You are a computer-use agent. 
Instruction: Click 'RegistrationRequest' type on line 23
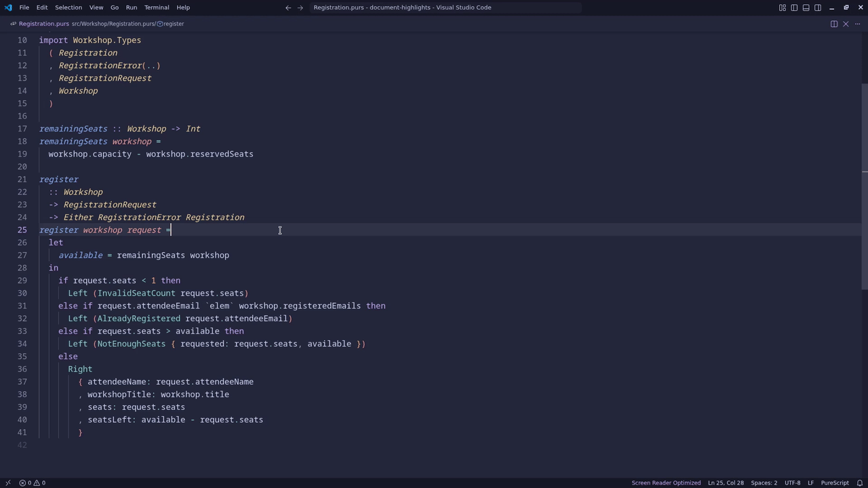click(x=110, y=205)
